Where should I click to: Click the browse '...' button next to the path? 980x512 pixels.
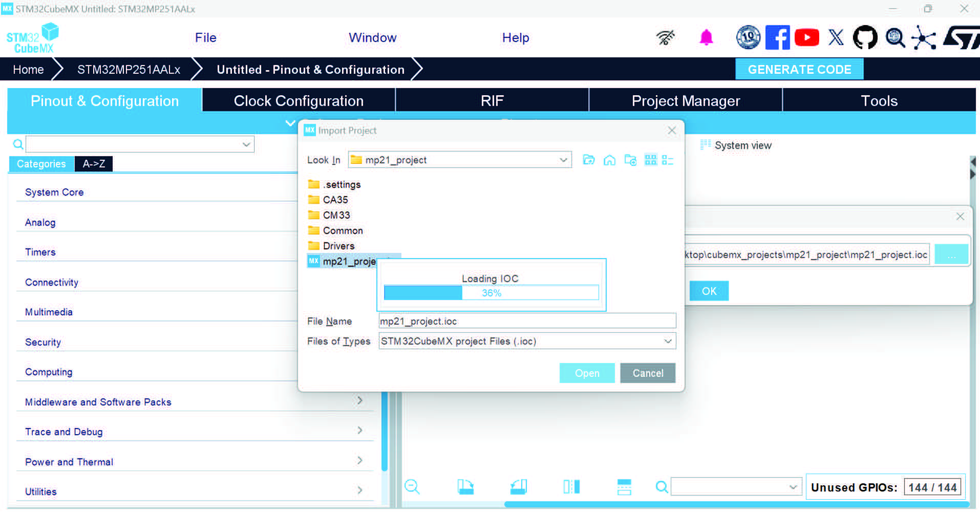[951, 254]
